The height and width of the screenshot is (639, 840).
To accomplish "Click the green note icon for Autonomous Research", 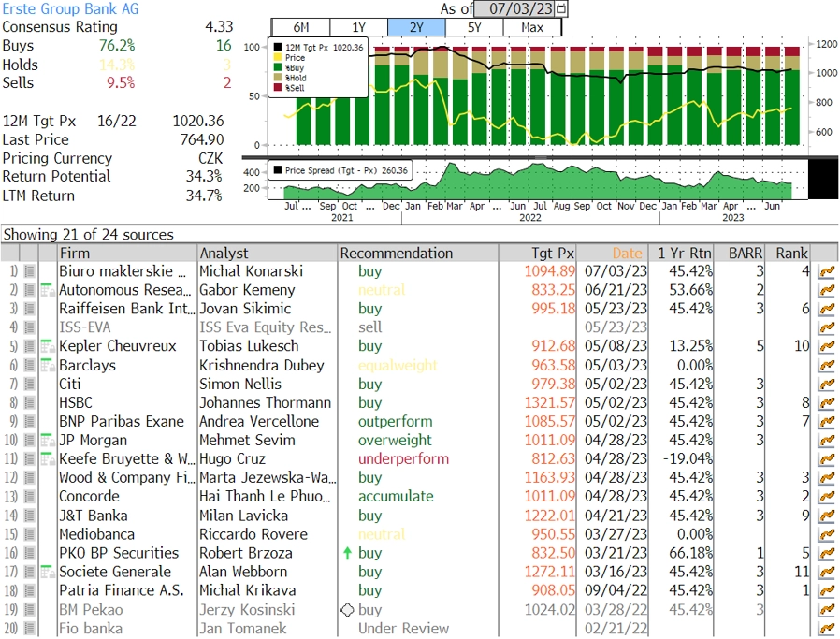I will pyautogui.click(x=48, y=290).
